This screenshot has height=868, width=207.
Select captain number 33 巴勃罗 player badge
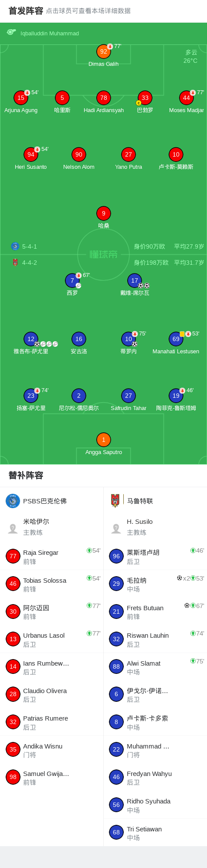tap(145, 98)
